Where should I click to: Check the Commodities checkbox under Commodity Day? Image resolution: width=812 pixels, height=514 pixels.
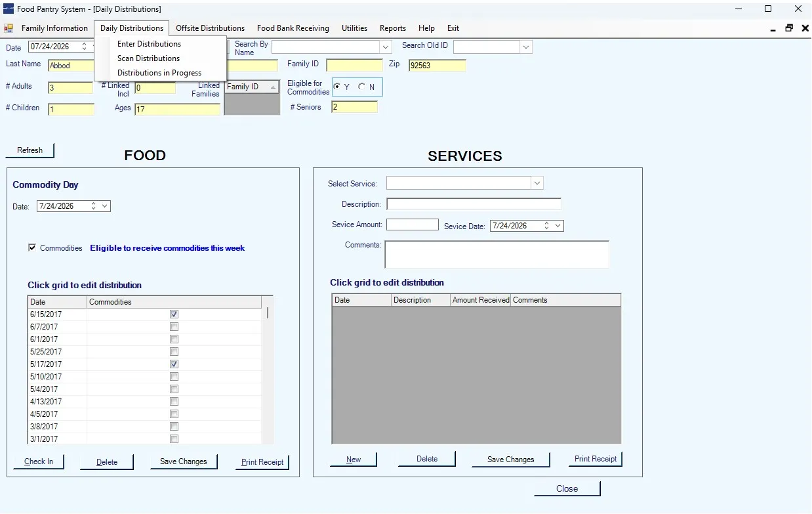tap(32, 247)
